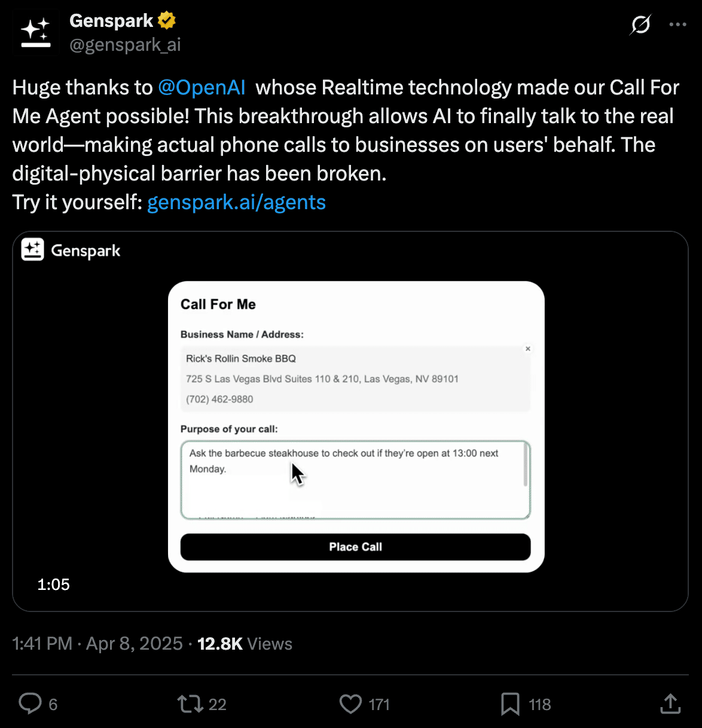Click the Genspark profile avatar
This screenshot has height=728, width=702.
(x=35, y=33)
